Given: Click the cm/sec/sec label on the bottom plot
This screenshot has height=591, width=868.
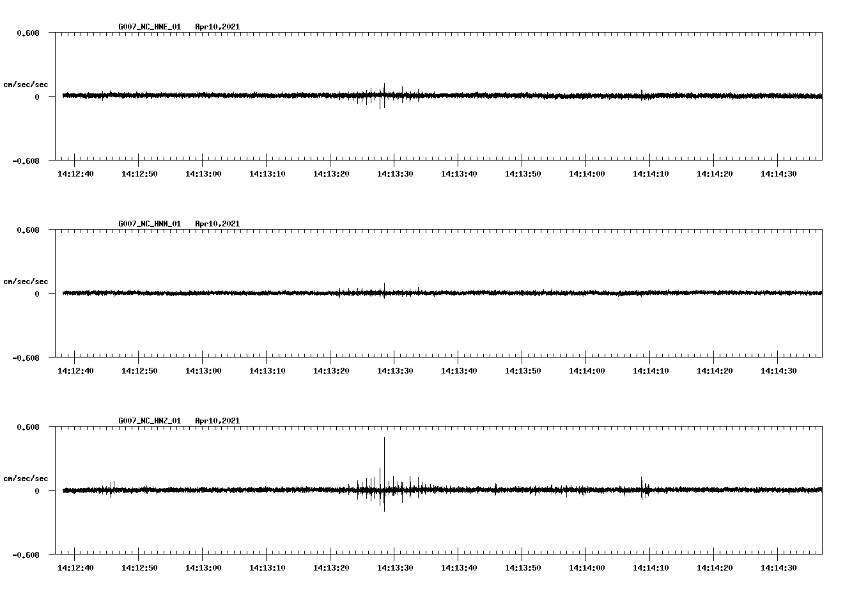Looking at the screenshot, I should click(x=26, y=478).
